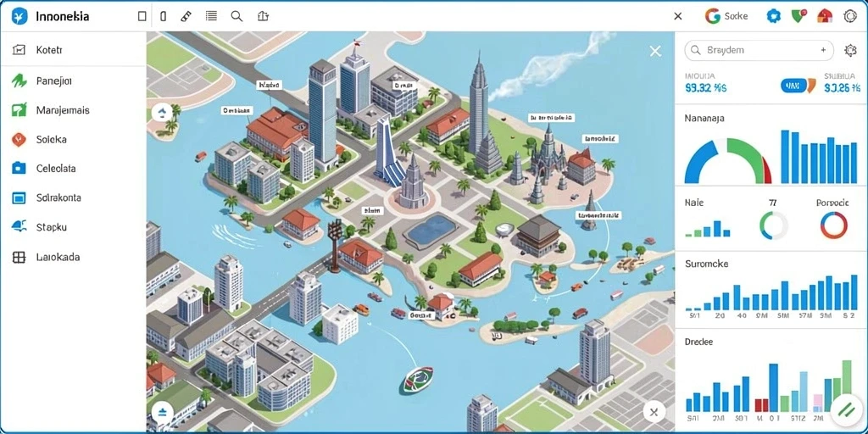868x434 pixels.
Task: Select Panejioi in the left sidebar
Action: [73, 81]
